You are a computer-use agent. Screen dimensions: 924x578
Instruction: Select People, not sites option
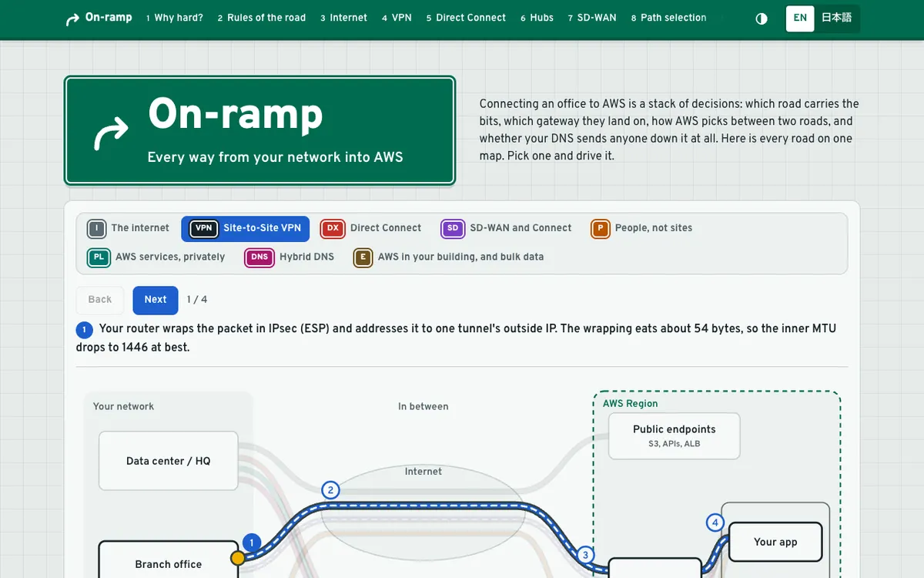point(641,228)
